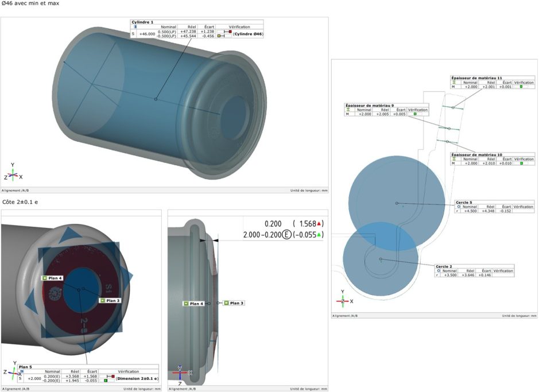Open the Dimension 2±0.1 e link

pyautogui.click(x=137, y=378)
